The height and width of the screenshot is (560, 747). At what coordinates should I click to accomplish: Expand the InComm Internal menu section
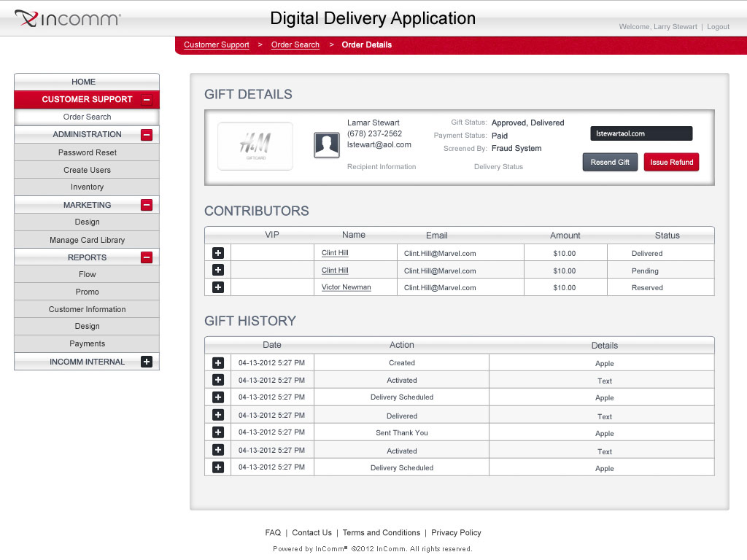click(x=147, y=362)
